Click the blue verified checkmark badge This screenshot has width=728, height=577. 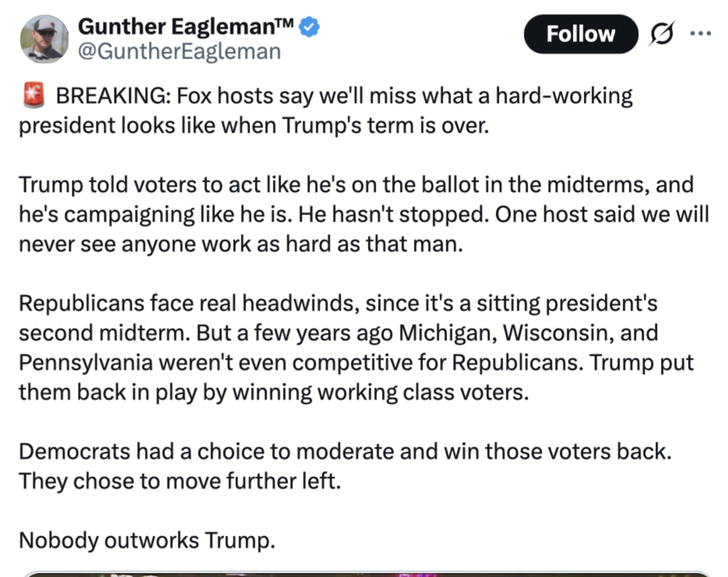click(x=309, y=27)
